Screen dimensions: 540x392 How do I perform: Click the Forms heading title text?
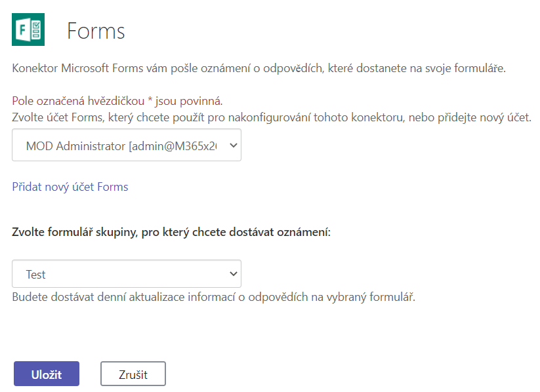pos(96,31)
